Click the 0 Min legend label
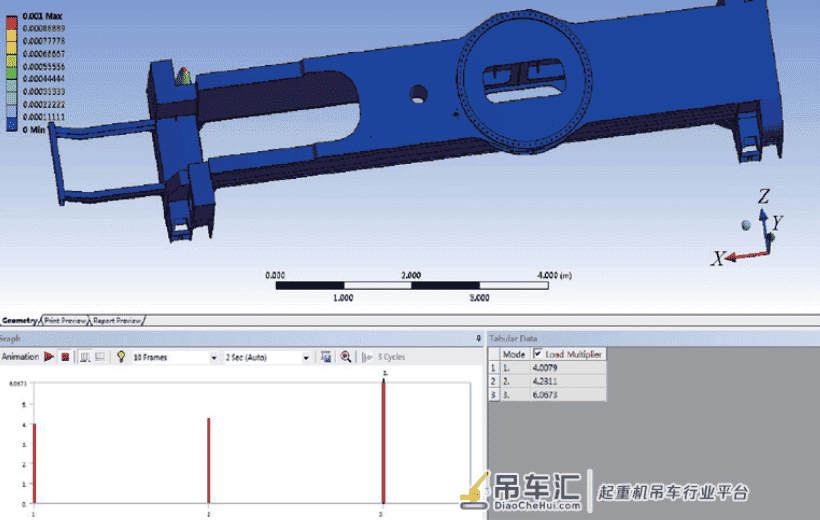This screenshot has height=520, width=820. coord(34,130)
